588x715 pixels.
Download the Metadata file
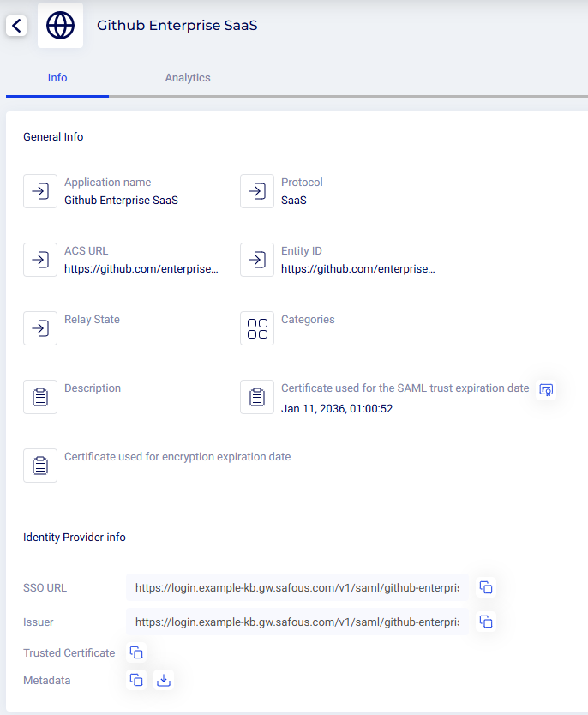click(x=165, y=680)
